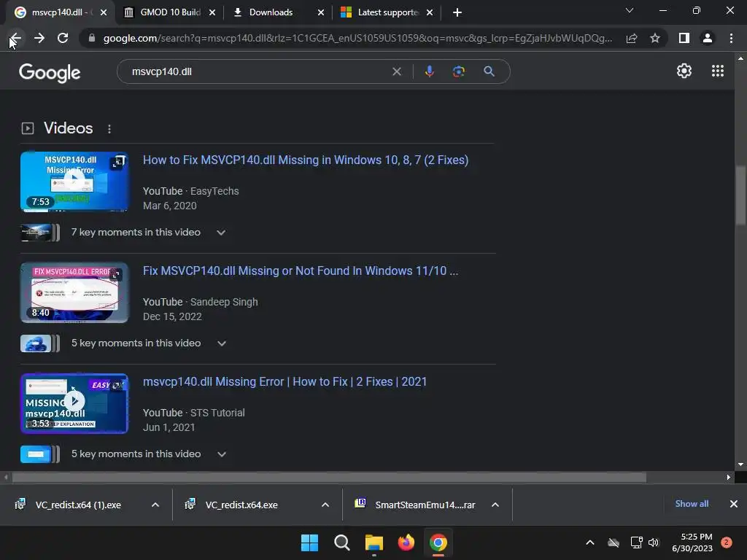Share this page from address bar
Viewport: 747px width, 560px height.
click(632, 38)
